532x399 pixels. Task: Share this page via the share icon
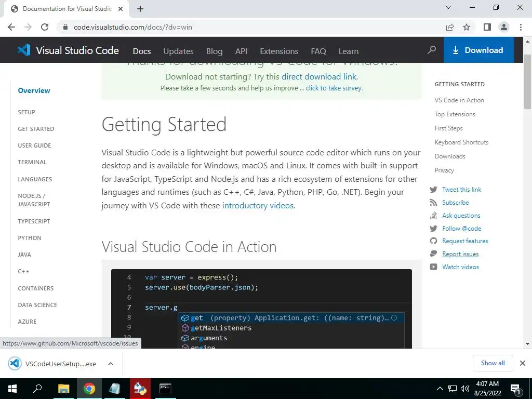click(x=450, y=27)
